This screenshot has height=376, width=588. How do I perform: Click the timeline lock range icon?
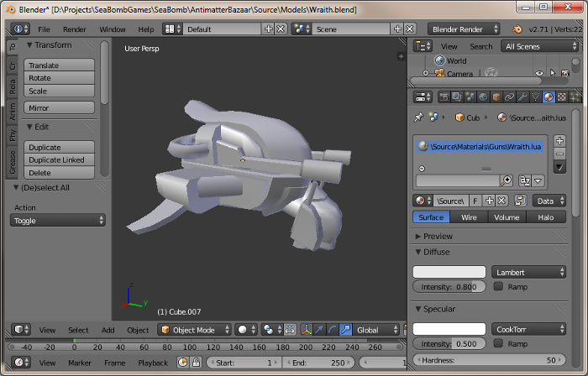(196, 363)
